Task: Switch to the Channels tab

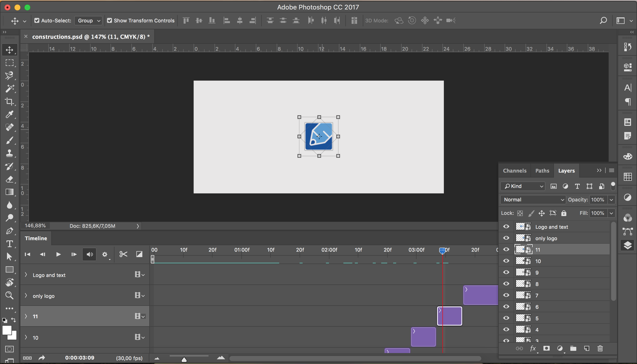Action: pyautogui.click(x=514, y=171)
